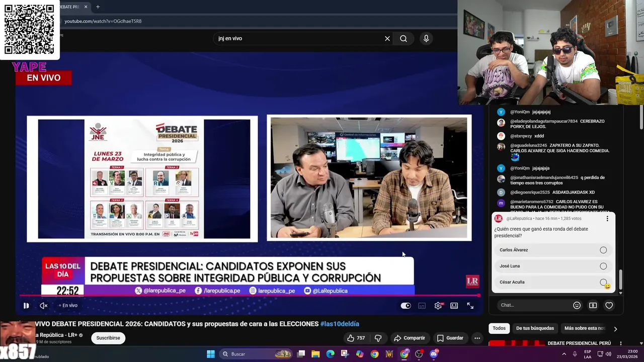The height and width of the screenshot is (362, 644).
Task: Subscribe with the Suscribirse button
Action: coord(108,338)
